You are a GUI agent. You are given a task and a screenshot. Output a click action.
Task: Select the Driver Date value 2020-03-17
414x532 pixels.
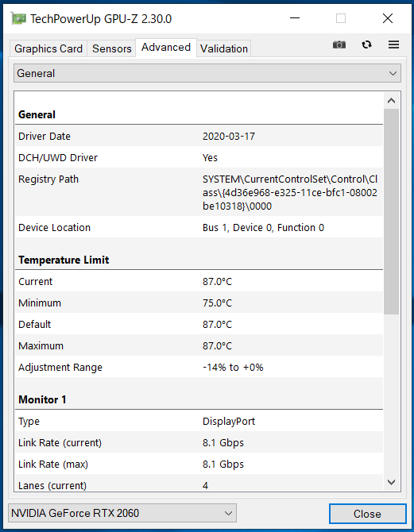229,137
